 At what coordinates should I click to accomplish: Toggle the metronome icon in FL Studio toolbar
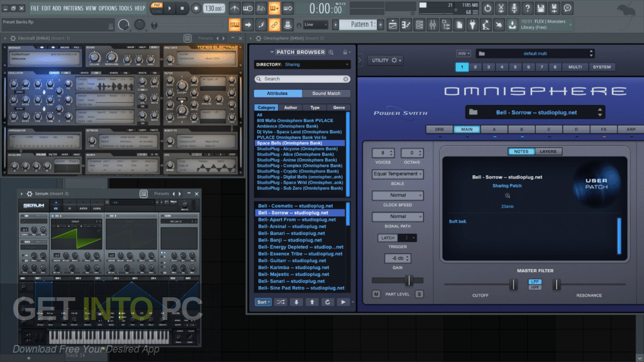tap(235, 8)
